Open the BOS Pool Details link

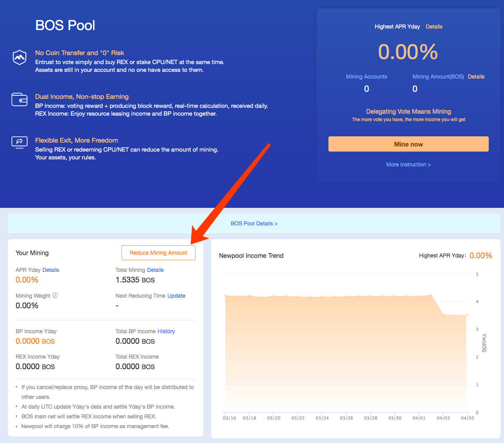[254, 223]
